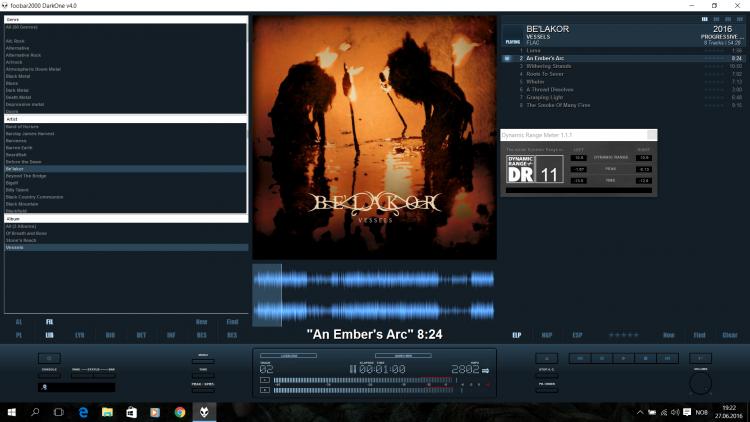Click the first layout icon above the playlist
The image size is (750, 422).
coord(705,19)
